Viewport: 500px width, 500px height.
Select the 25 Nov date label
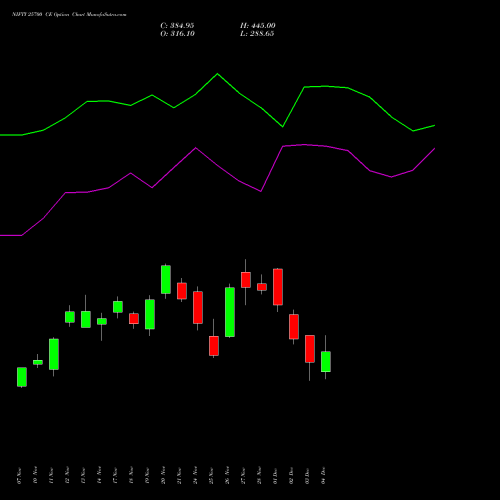[x=211, y=475]
